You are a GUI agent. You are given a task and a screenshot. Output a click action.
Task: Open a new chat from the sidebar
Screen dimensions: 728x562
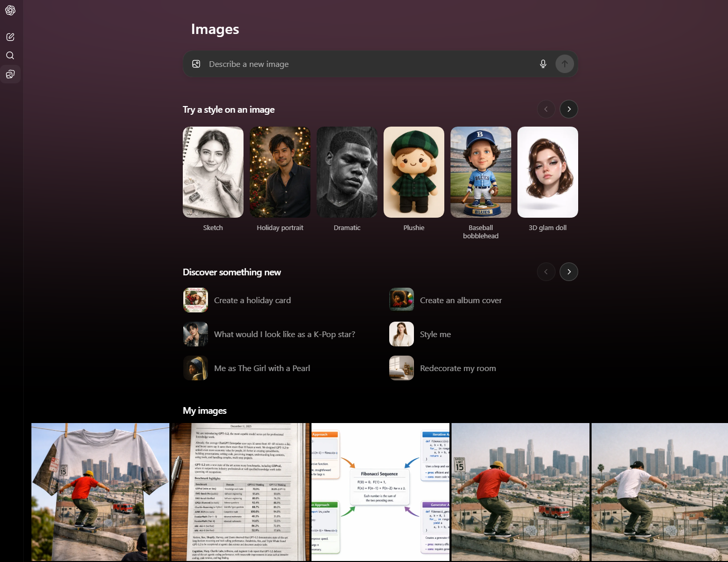click(10, 37)
